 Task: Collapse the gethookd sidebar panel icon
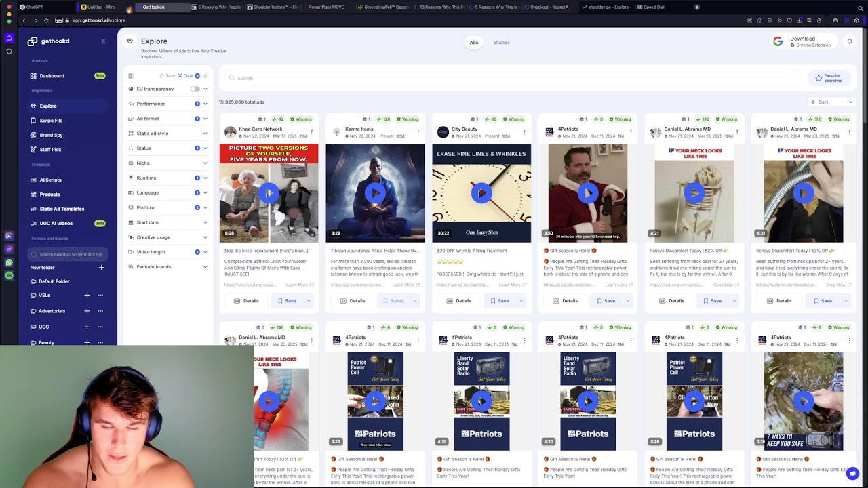pos(104,41)
